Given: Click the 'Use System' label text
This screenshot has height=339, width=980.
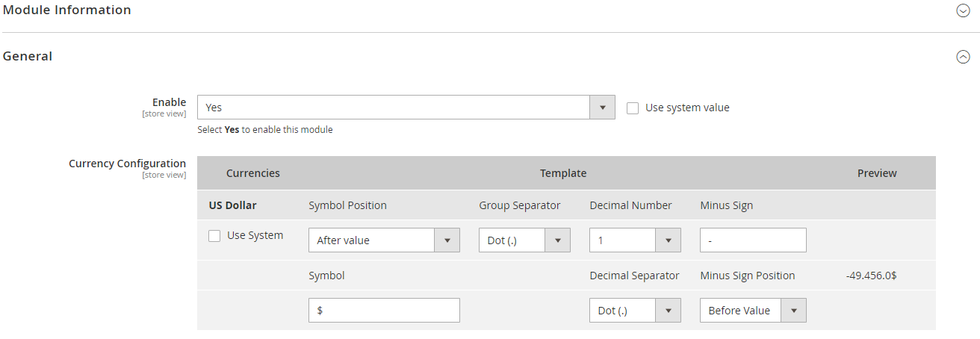Looking at the screenshot, I should tap(255, 235).
